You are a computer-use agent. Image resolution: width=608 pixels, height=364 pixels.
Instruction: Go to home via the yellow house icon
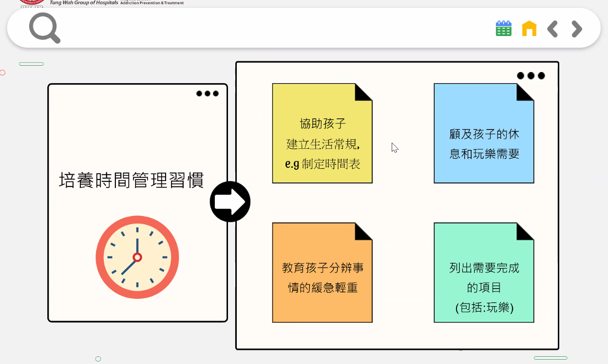tap(529, 29)
